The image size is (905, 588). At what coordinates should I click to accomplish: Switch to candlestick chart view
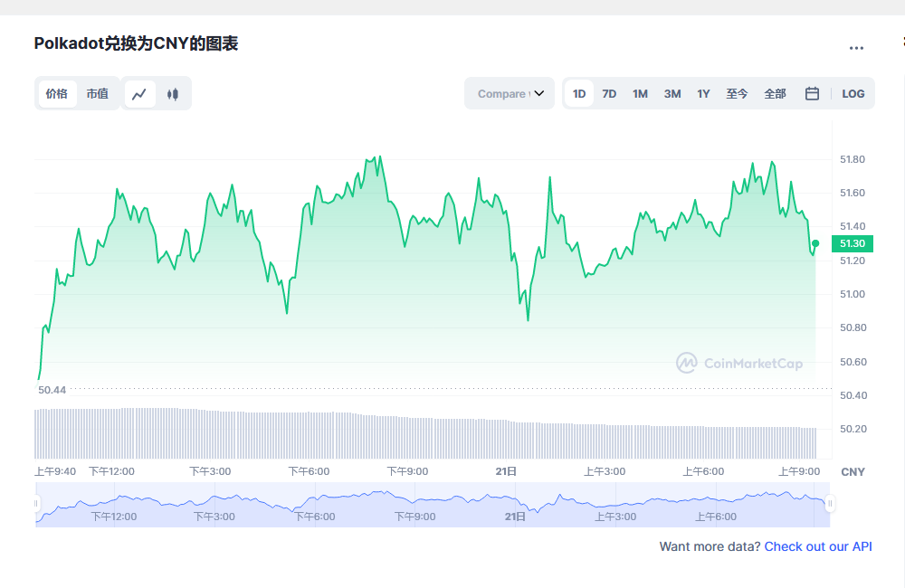[x=173, y=93]
